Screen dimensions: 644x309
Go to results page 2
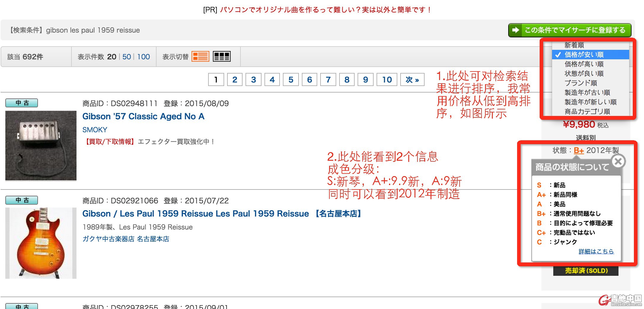[x=235, y=79]
